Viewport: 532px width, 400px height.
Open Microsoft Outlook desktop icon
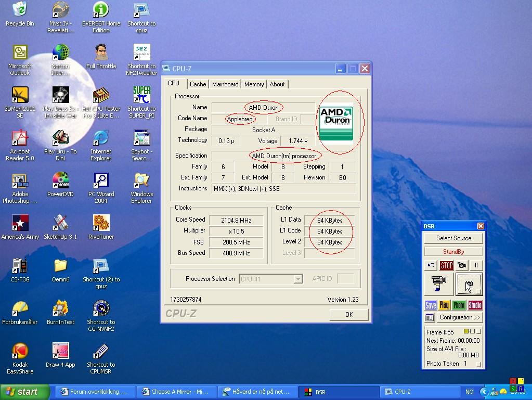pos(20,60)
